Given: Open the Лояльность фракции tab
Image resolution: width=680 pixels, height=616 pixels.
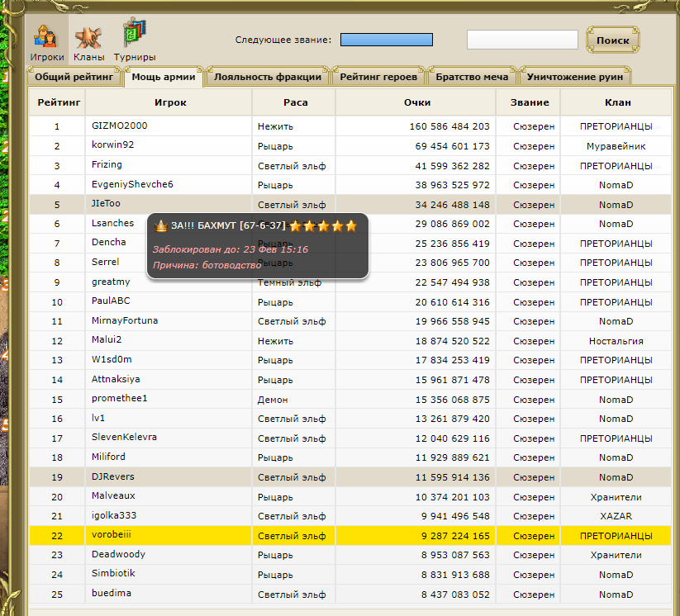Looking at the screenshot, I should [267, 77].
